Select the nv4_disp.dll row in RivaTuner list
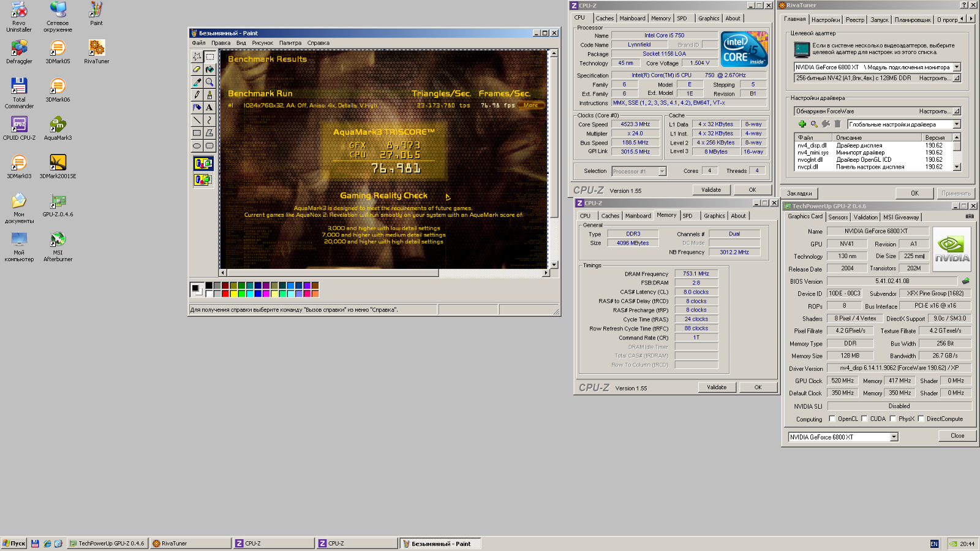 click(x=873, y=146)
